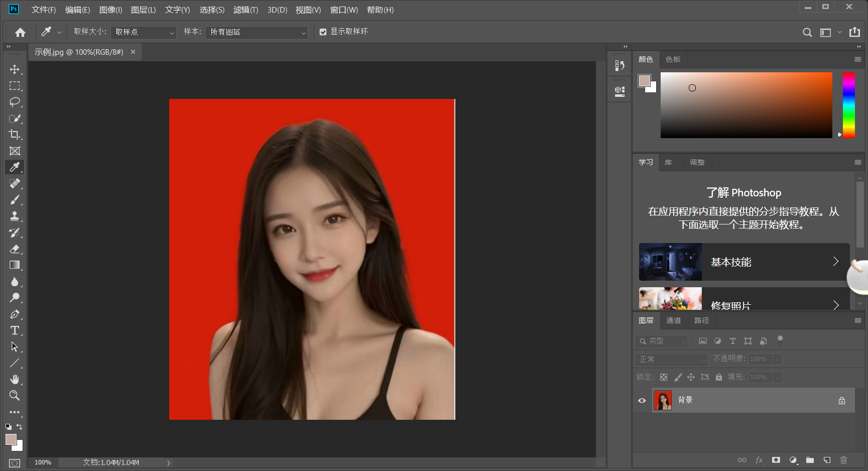
Task: Open the Learn panel menu
Action: tap(858, 162)
